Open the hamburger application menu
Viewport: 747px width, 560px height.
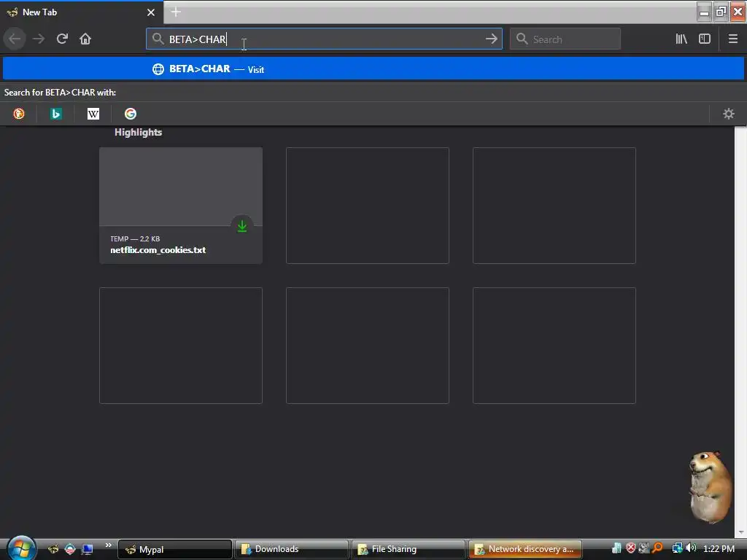pyautogui.click(x=733, y=39)
